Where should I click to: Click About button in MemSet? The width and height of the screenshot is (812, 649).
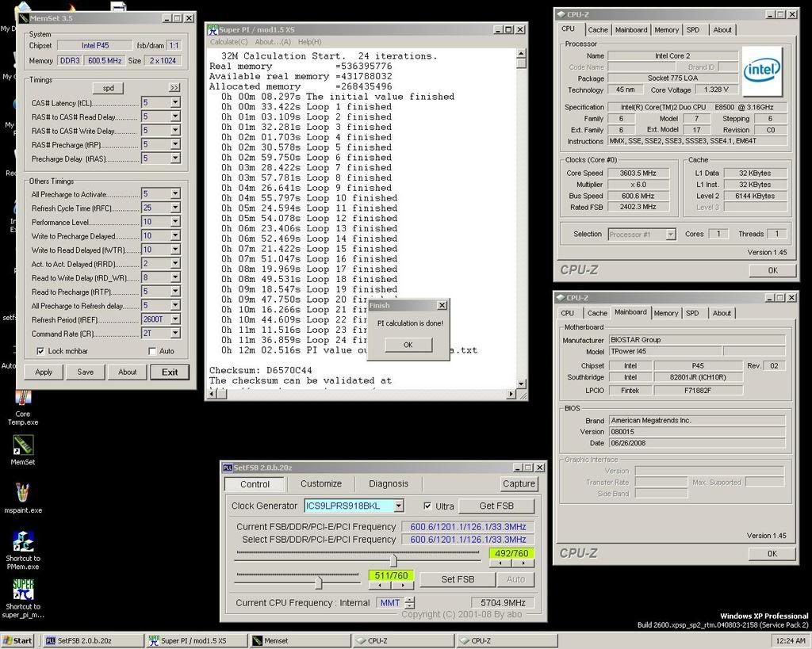[128, 372]
